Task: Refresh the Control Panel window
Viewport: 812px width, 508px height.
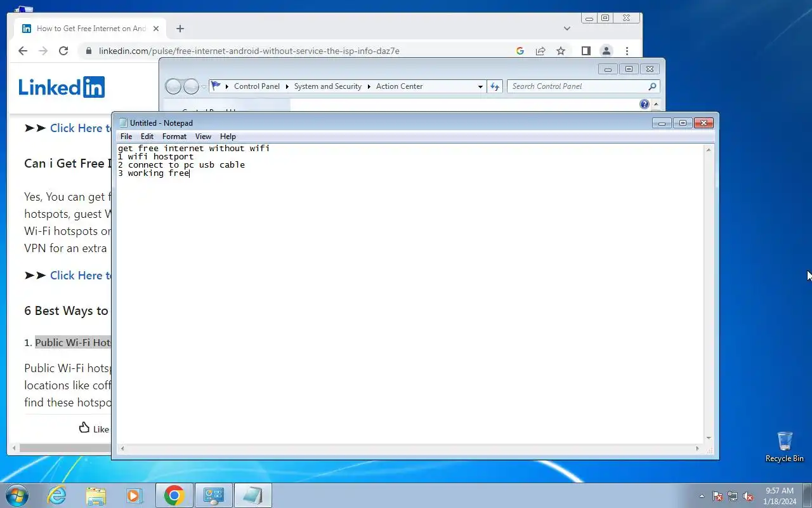Action: coord(495,86)
